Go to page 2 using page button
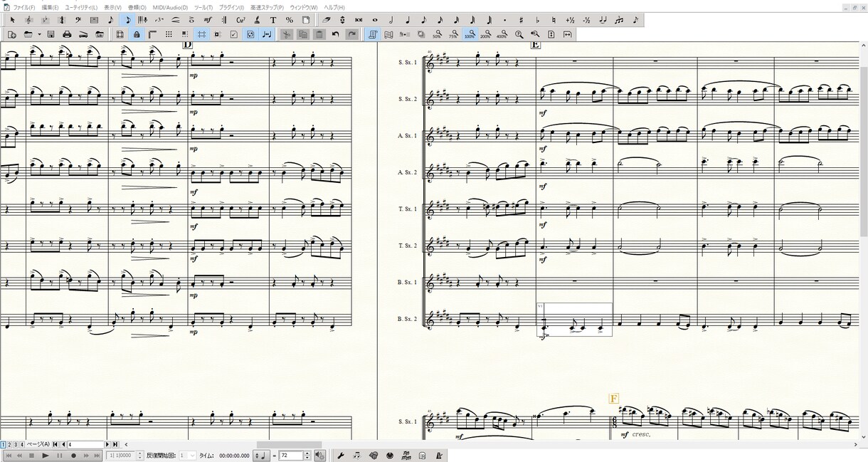The height and width of the screenshot is (462, 868). coord(9,445)
